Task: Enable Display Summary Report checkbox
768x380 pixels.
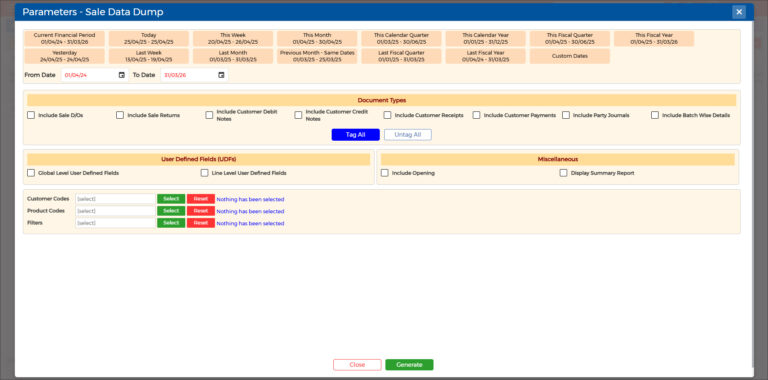Action: (x=563, y=173)
